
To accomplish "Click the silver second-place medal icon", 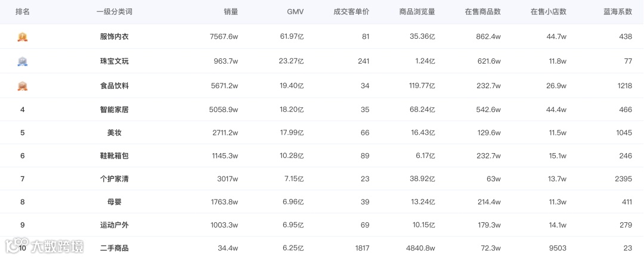I will [23, 61].
